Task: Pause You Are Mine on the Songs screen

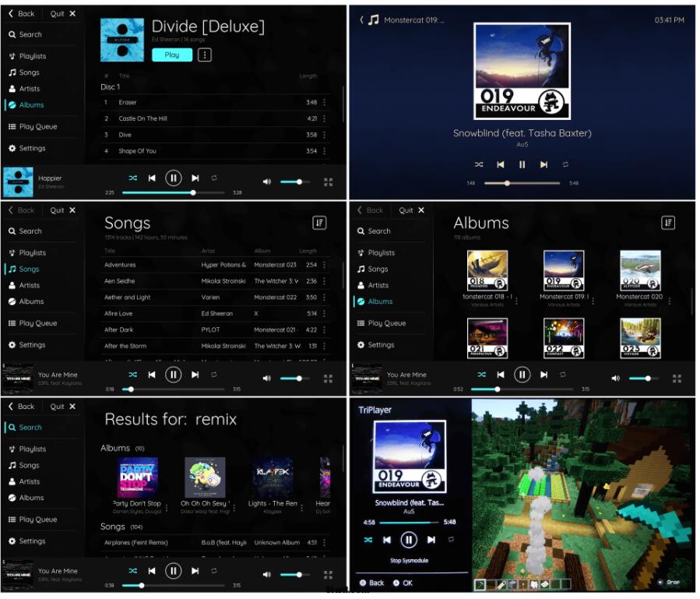Action: coord(173,375)
